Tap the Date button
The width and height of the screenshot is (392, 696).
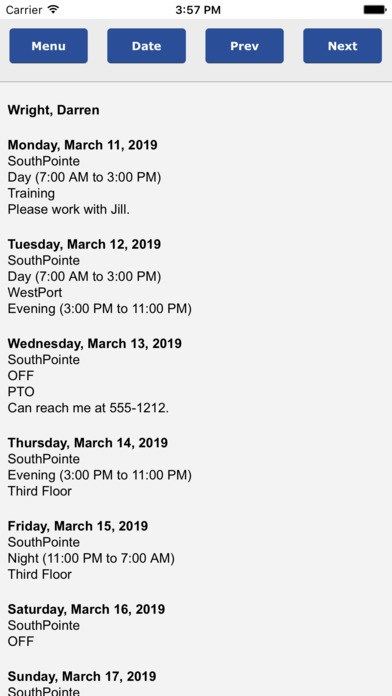[147, 46]
